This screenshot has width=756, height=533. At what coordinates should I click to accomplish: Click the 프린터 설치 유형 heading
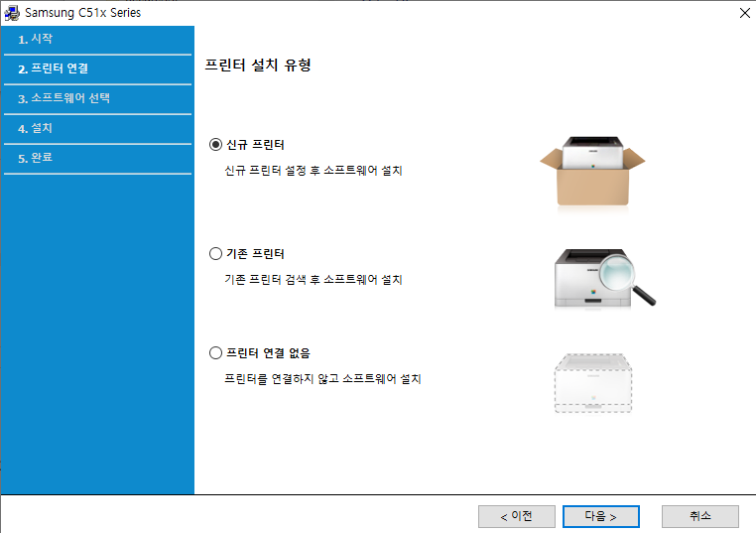coord(258,66)
